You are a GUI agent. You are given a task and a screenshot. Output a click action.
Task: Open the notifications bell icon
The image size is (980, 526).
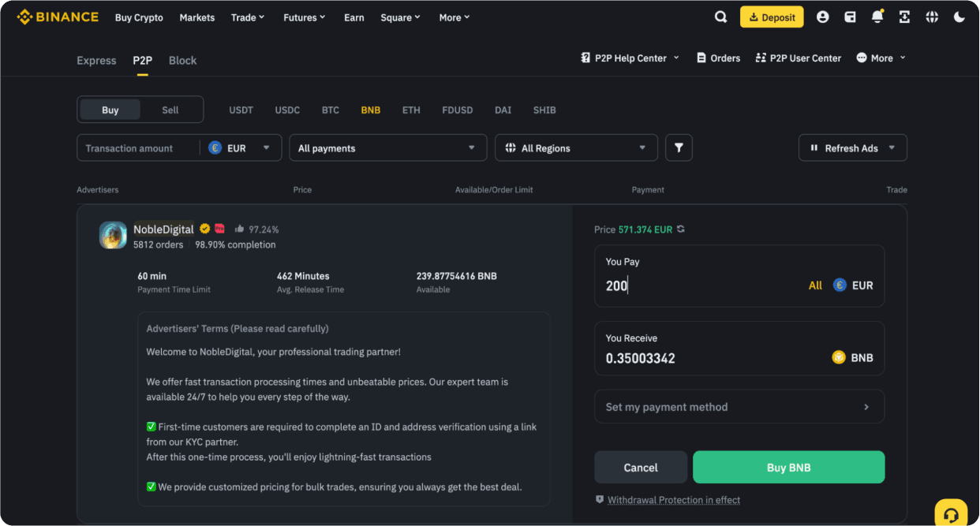877,17
